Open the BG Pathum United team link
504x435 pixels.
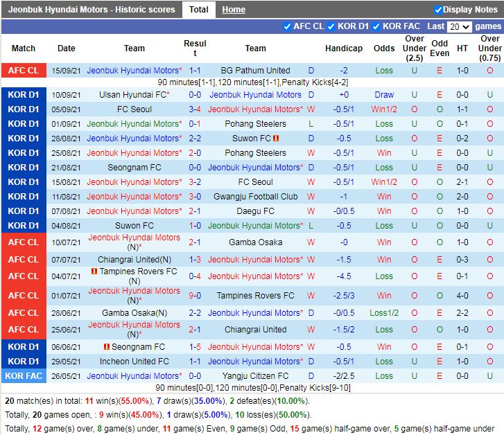coord(255,71)
